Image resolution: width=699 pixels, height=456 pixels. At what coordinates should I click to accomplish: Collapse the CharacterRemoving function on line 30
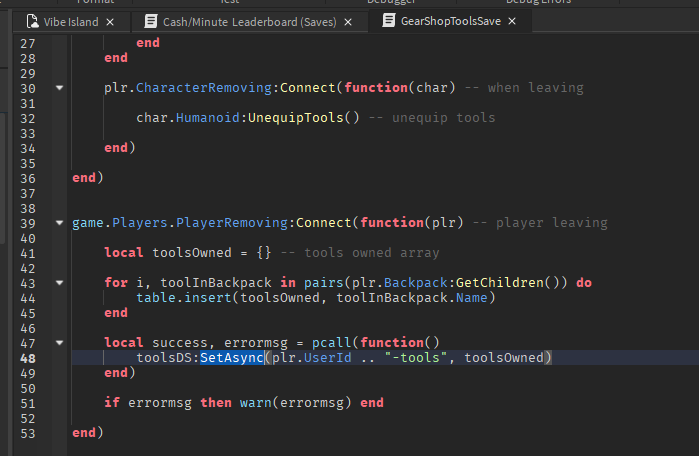click(59, 88)
